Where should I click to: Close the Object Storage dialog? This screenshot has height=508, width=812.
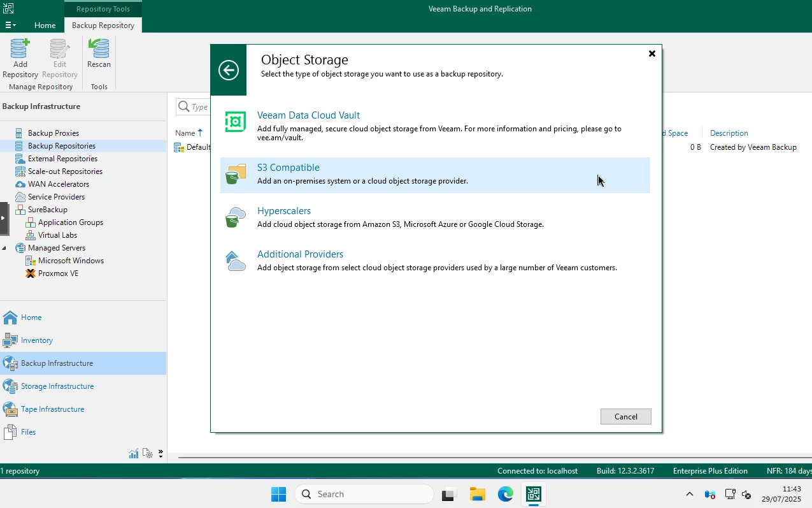coord(652,54)
